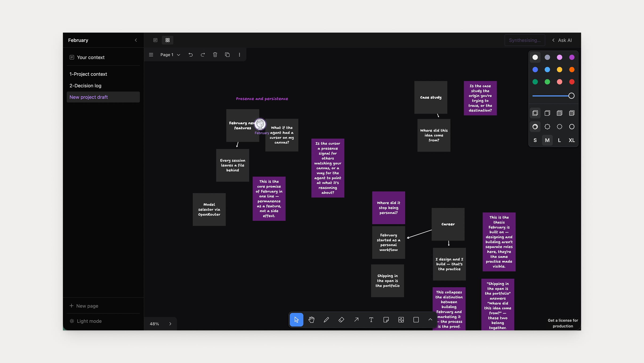The width and height of the screenshot is (644, 363).
Task: Select the Sticky note tool
Action: tap(386, 319)
